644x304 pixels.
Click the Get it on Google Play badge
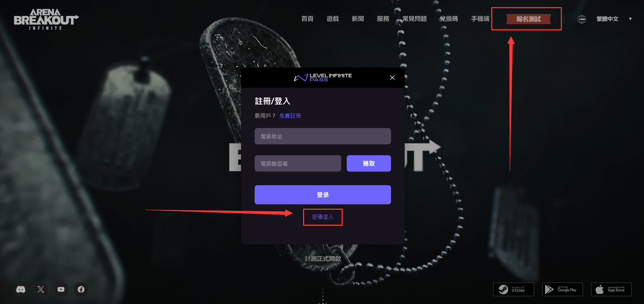coord(563,289)
